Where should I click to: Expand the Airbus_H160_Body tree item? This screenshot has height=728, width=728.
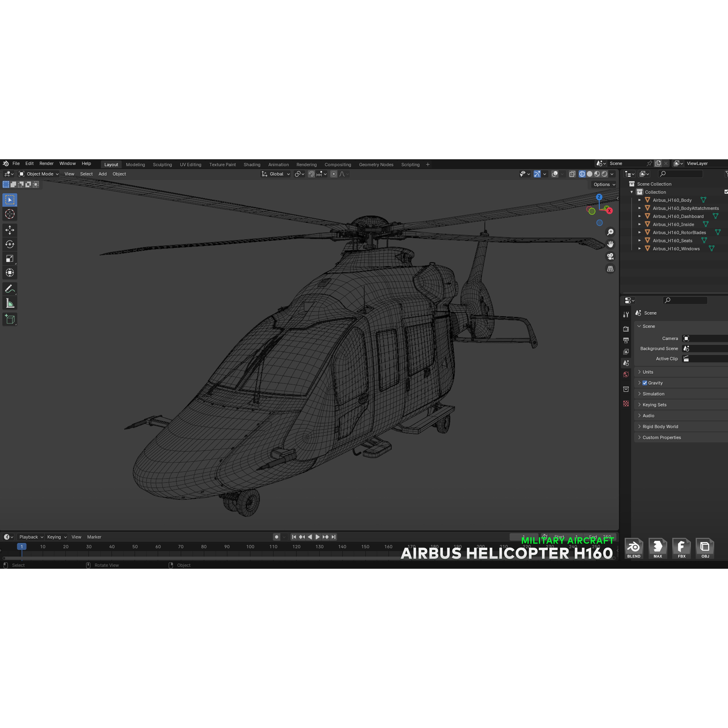pos(639,200)
